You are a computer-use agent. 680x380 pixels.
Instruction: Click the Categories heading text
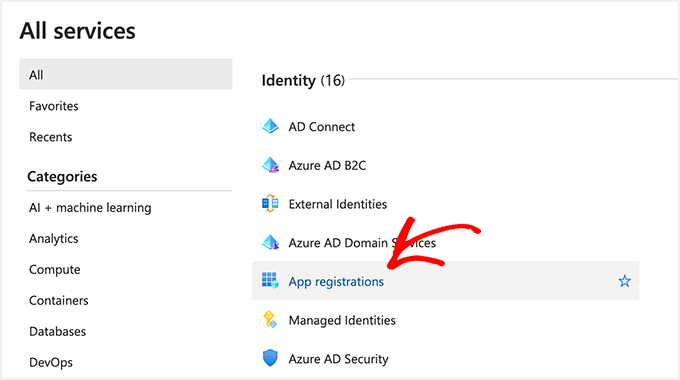[62, 177]
